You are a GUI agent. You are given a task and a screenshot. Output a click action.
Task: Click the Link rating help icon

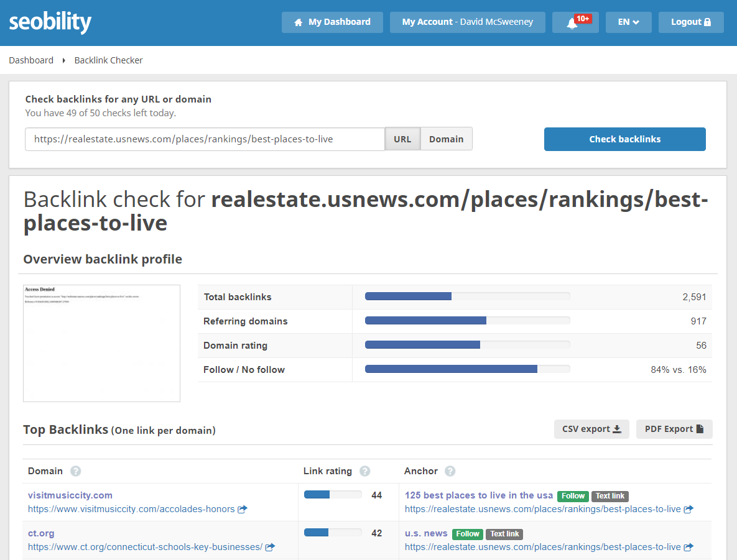(365, 471)
